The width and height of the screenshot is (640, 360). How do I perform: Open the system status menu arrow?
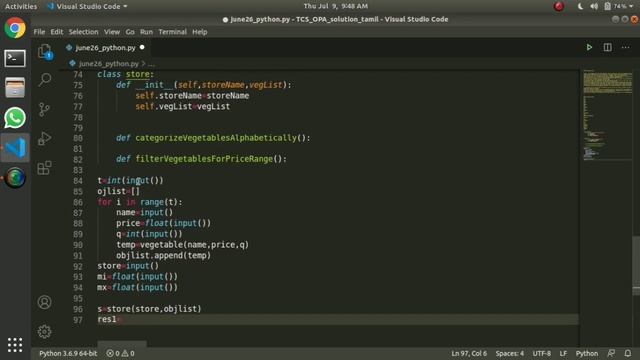[x=631, y=6]
